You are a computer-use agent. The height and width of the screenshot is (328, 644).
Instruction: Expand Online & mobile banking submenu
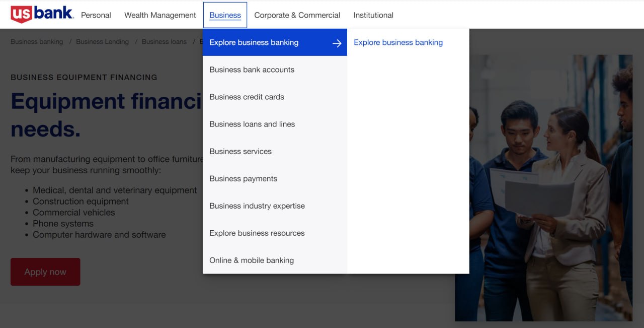coord(275,260)
